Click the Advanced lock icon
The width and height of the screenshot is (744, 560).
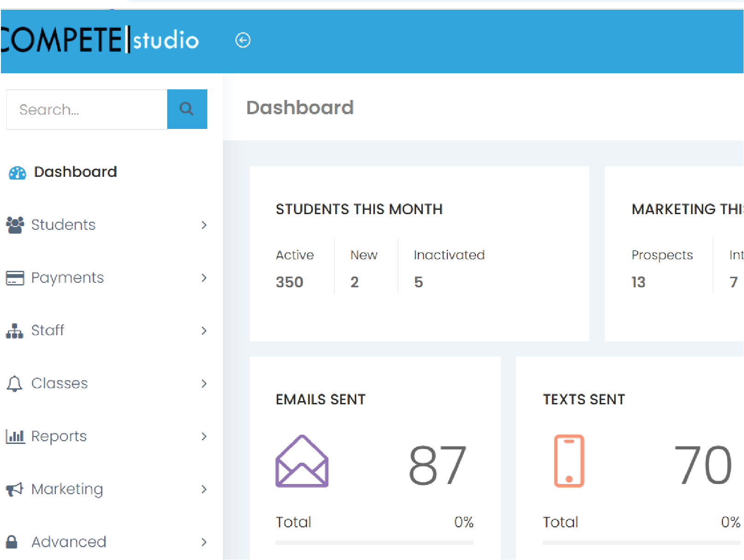pos(12,542)
